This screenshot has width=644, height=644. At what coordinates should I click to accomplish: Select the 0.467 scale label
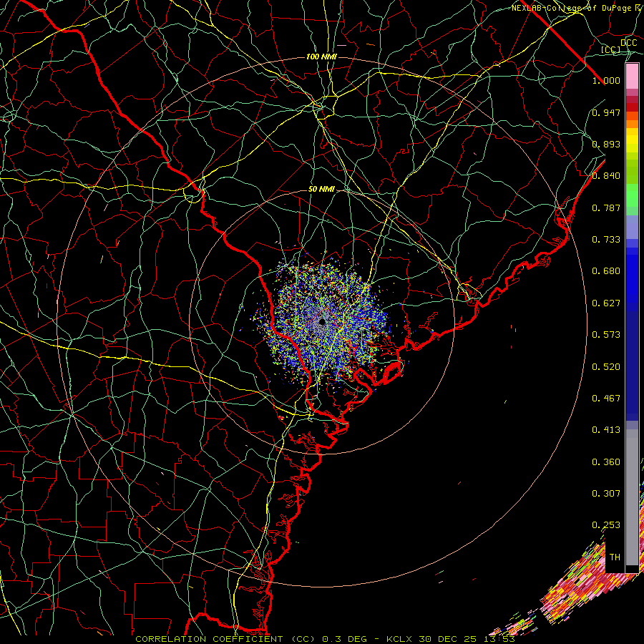pyautogui.click(x=606, y=399)
